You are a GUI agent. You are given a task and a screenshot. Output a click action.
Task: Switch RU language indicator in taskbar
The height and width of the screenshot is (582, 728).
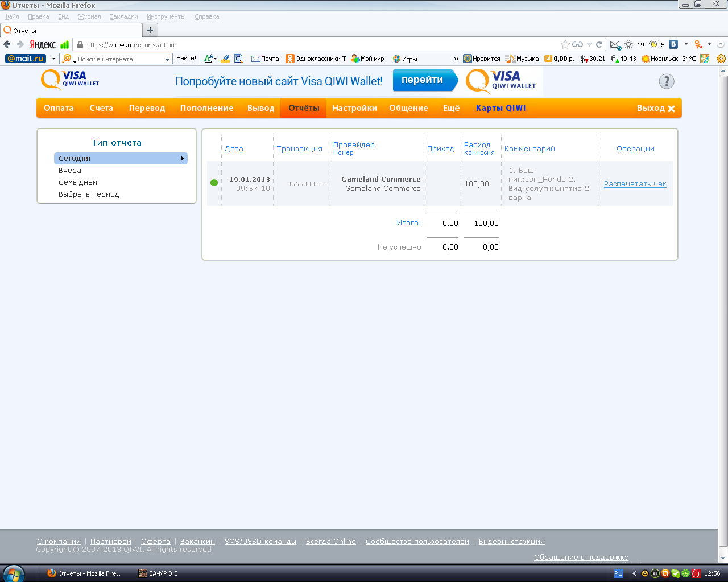[618, 573]
